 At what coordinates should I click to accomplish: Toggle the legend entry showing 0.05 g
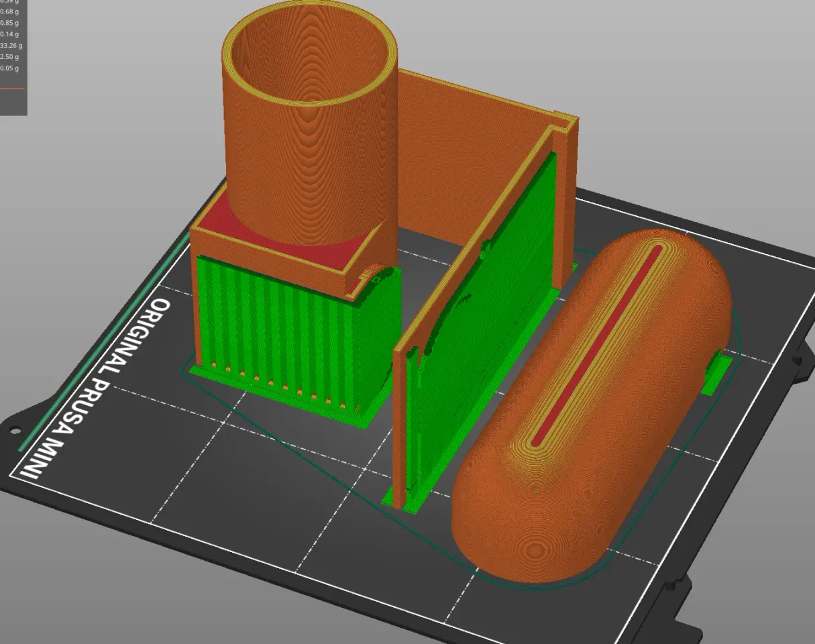click(10, 68)
